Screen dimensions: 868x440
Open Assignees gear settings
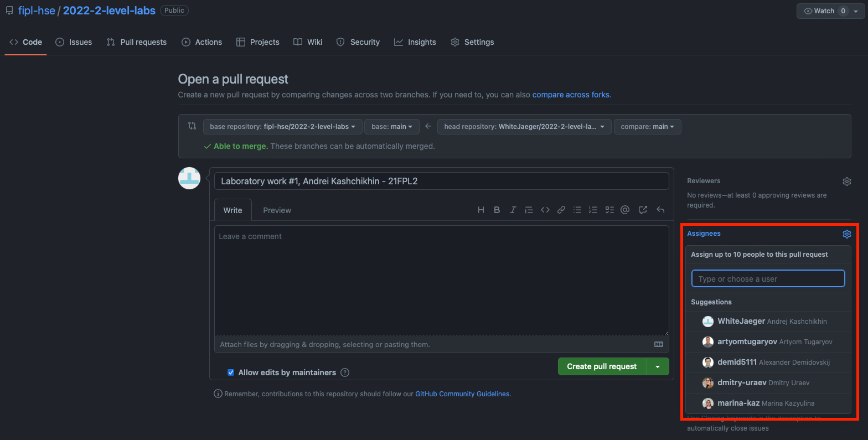point(847,234)
